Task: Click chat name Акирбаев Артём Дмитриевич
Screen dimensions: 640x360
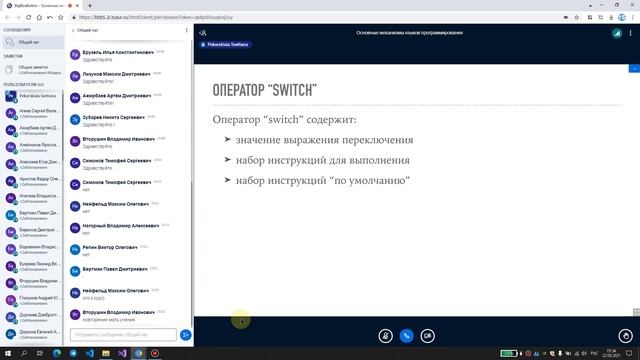Action: coord(117,96)
